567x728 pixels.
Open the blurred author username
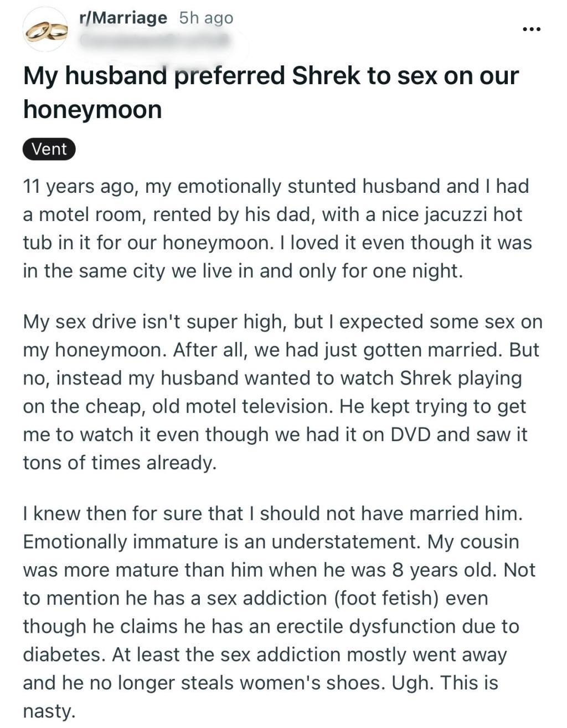click(155, 40)
